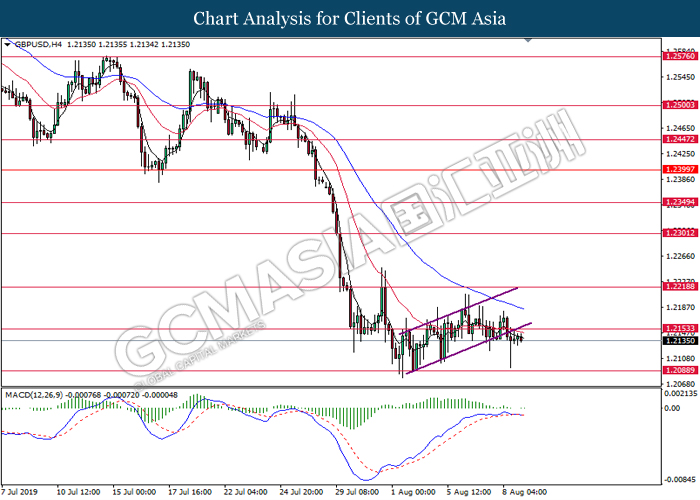This screenshot has height=500, width=700.
Task: Click the GBPUSD,H4 symbol label
Action: coord(37,45)
